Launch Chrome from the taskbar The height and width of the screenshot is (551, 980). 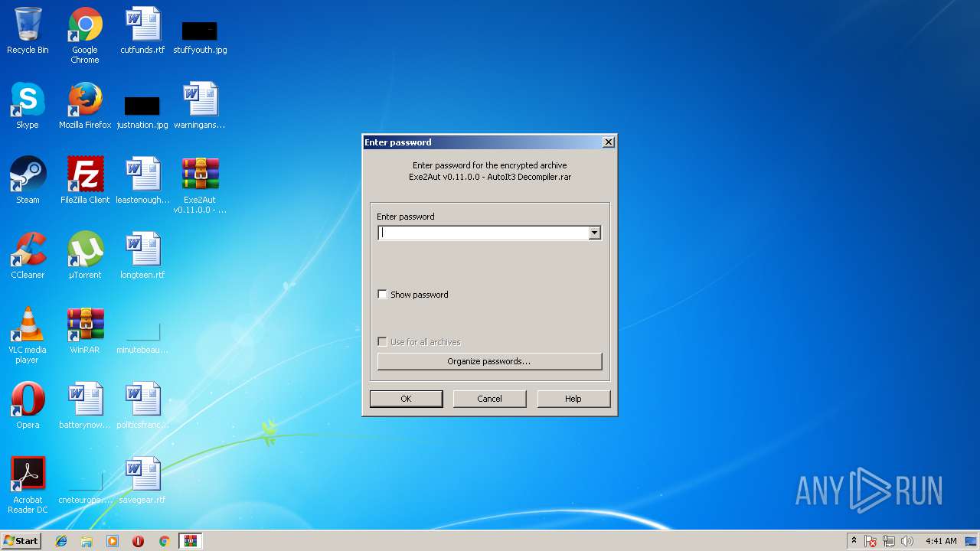coord(164,541)
